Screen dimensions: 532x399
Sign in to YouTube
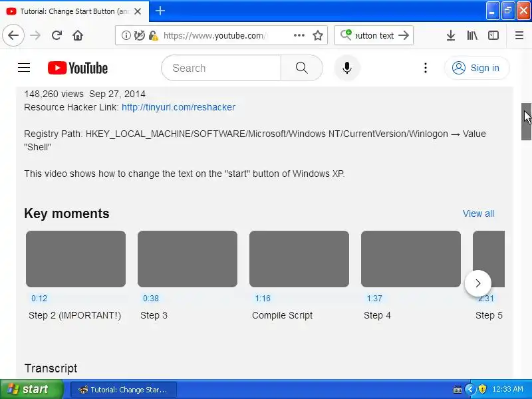coord(477,68)
